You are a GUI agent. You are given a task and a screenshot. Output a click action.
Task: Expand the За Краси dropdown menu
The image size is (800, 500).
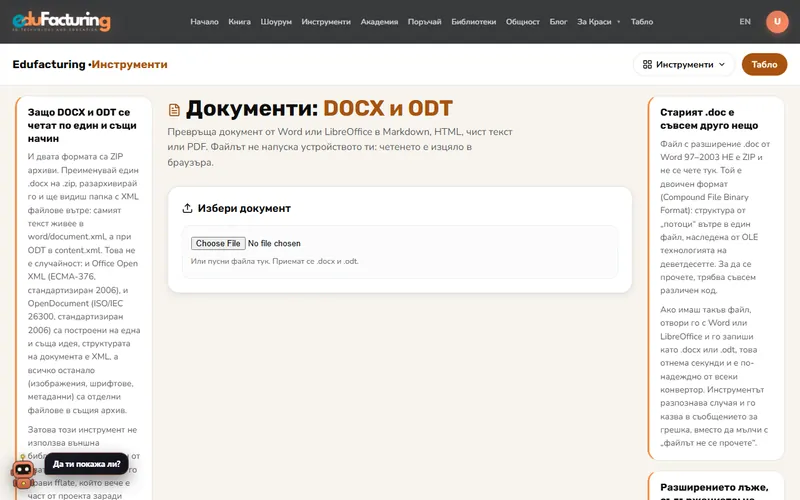[x=598, y=21]
